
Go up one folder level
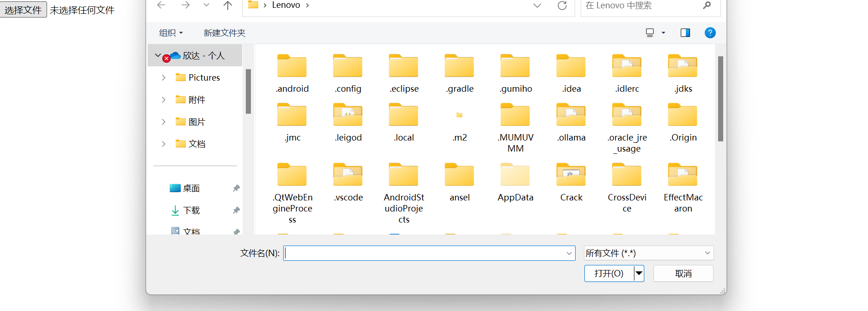228,6
